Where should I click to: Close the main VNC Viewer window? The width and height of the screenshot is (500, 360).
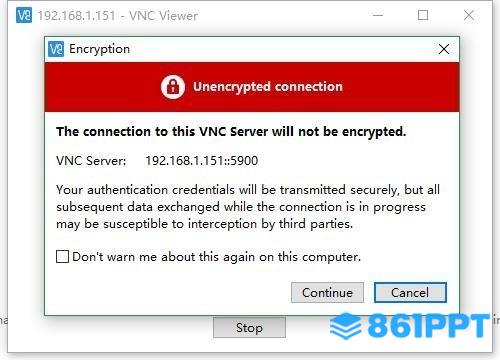(469, 15)
